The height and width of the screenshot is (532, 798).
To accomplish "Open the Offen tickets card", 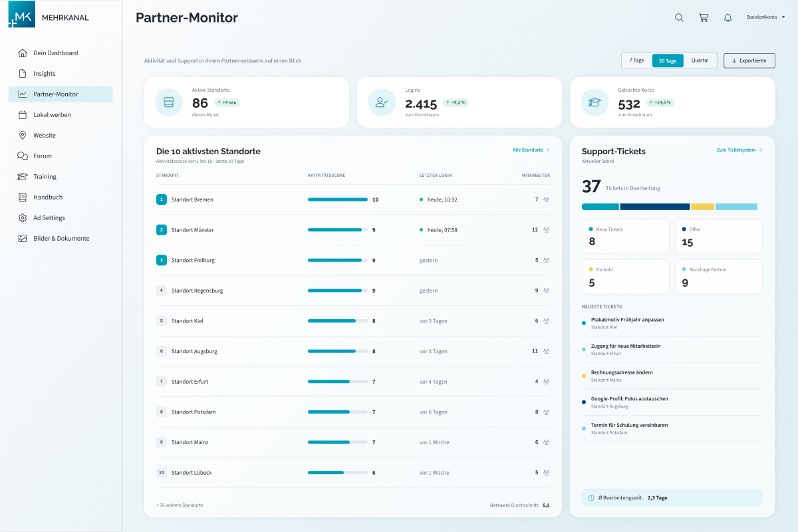I will [719, 237].
